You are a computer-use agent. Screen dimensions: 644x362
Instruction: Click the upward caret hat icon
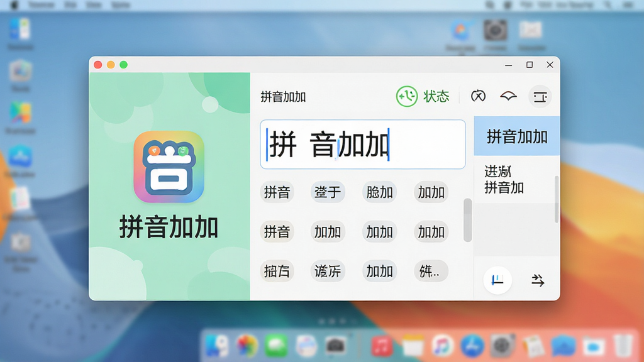pos(508,96)
